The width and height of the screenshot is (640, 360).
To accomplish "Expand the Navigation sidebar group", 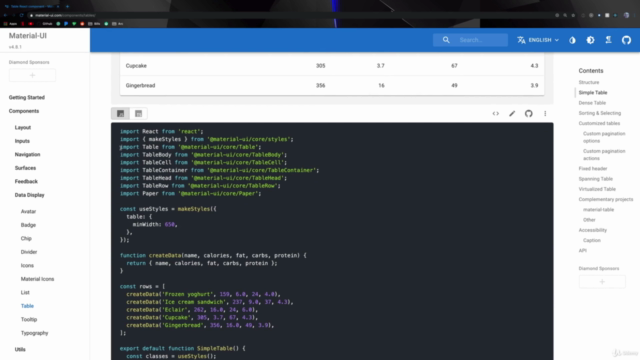I will click(x=27, y=154).
